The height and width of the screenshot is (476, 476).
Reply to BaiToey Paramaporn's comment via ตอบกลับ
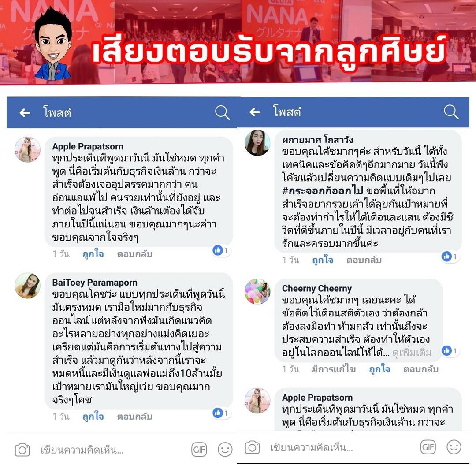(135, 416)
